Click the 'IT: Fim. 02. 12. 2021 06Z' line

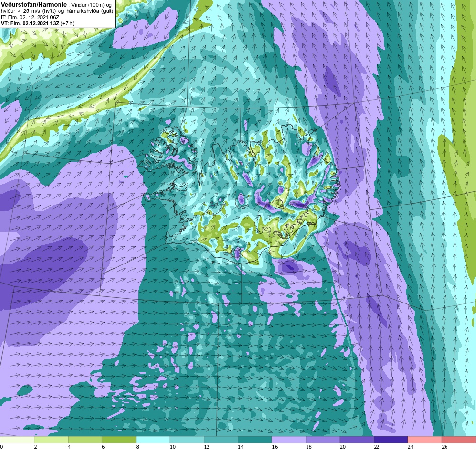30,17
